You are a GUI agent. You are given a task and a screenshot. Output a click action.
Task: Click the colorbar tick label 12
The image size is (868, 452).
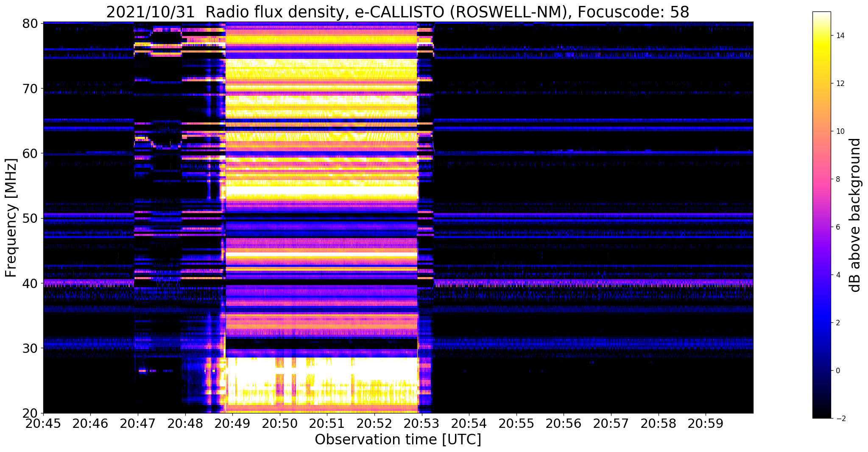pos(840,83)
